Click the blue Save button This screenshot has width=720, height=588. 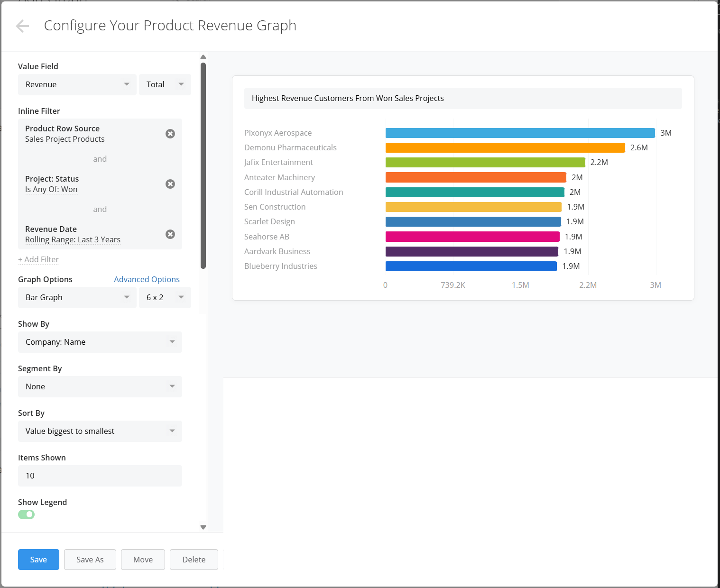(x=38, y=560)
